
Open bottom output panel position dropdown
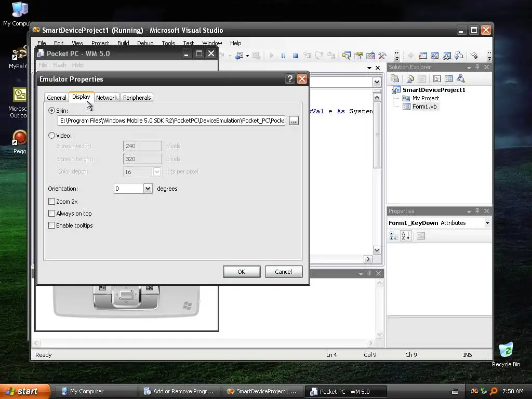(x=361, y=273)
